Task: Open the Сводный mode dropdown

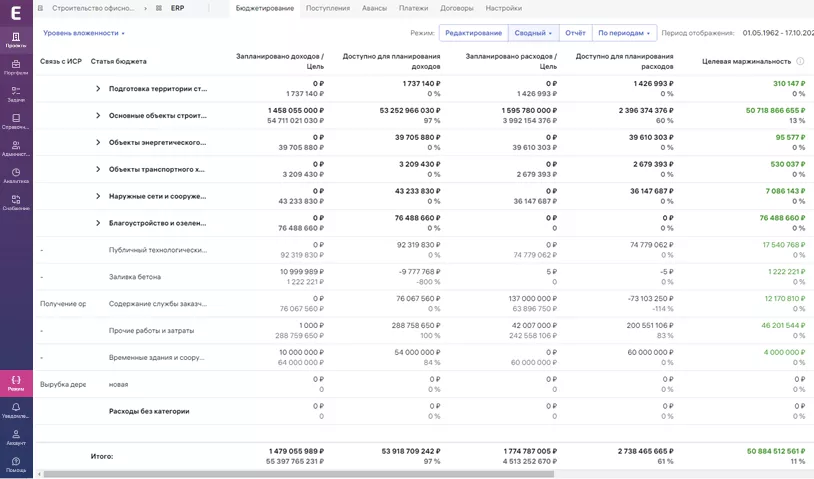Action: (x=533, y=33)
